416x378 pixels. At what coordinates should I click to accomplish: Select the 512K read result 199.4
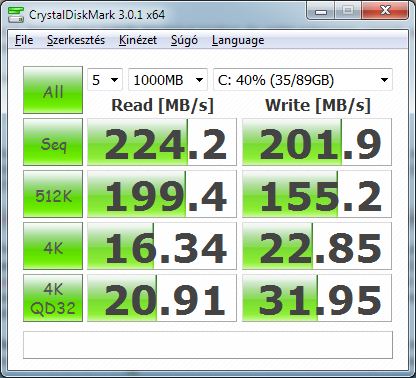coord(162,194)
